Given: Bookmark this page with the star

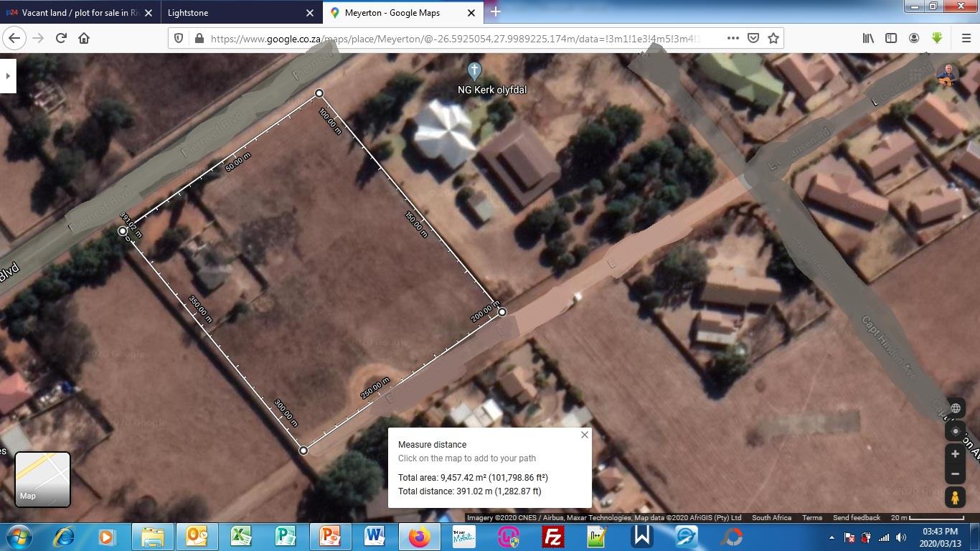Looking at the screenshot, I should pos(773,38).
